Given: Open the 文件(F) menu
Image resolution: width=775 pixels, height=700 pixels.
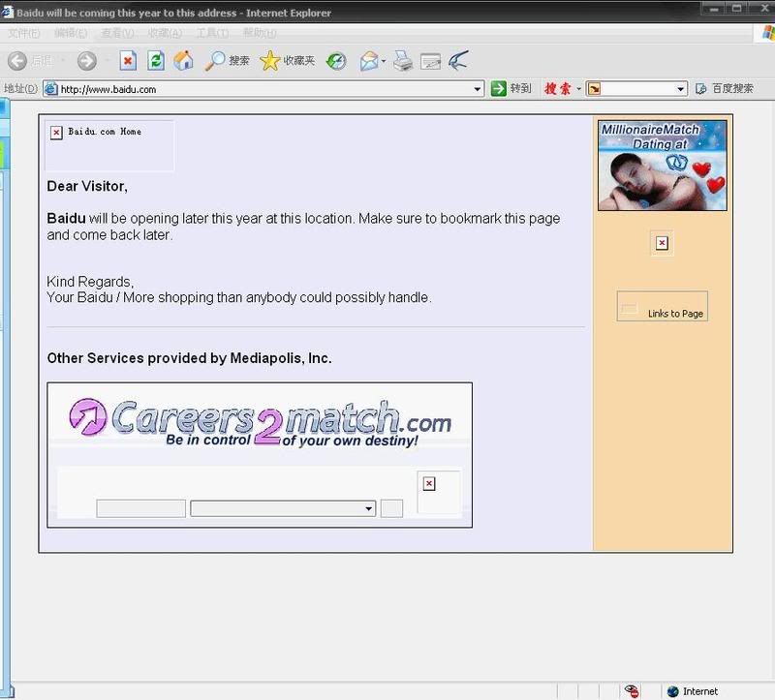Looking at the screenshot, I should pos(23,33).
